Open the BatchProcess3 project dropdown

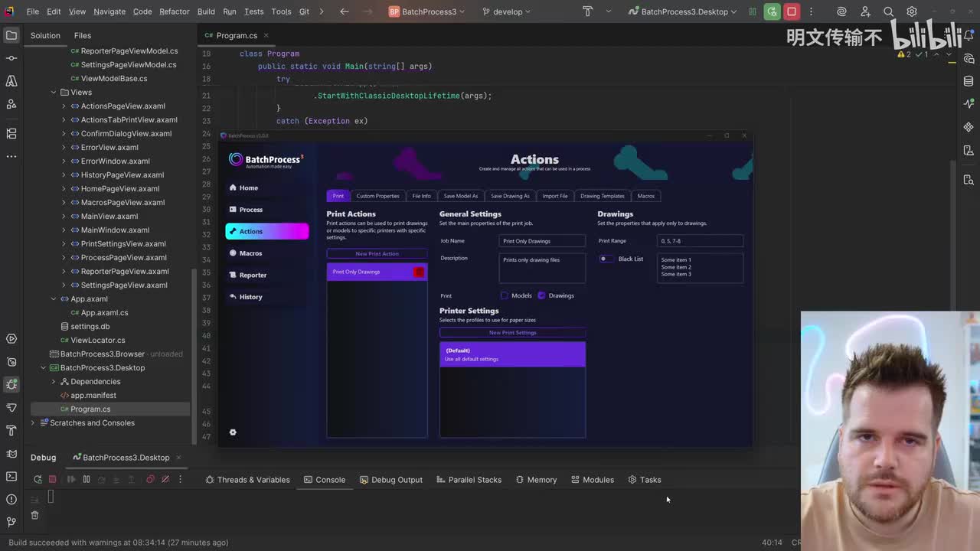pos(427,11)
